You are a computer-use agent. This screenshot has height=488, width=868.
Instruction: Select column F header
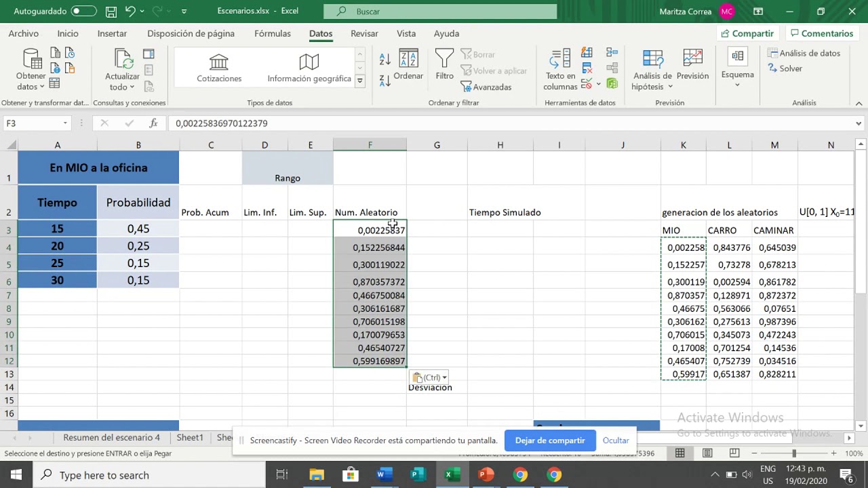point(370,145)
